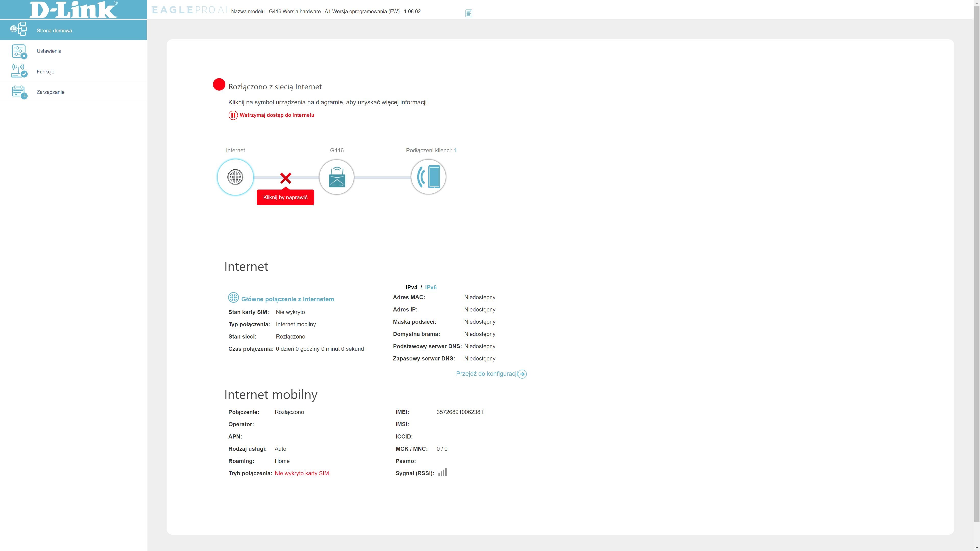This screenshot has width=980, height=551.
Task: Click the arrow circle after Przejdź do konfiguracji
Action: click(x=522, y=374)
